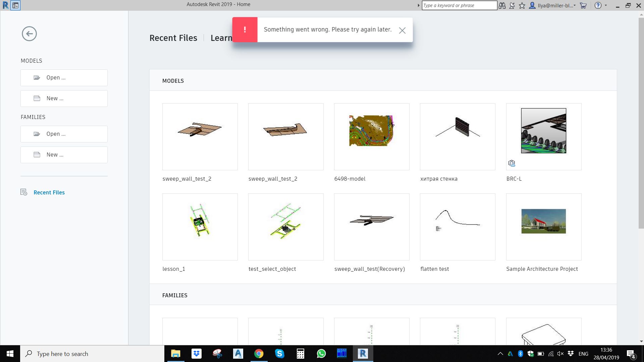644x362 pixels.
Task: Click the back arrow button
Action: 29,34
